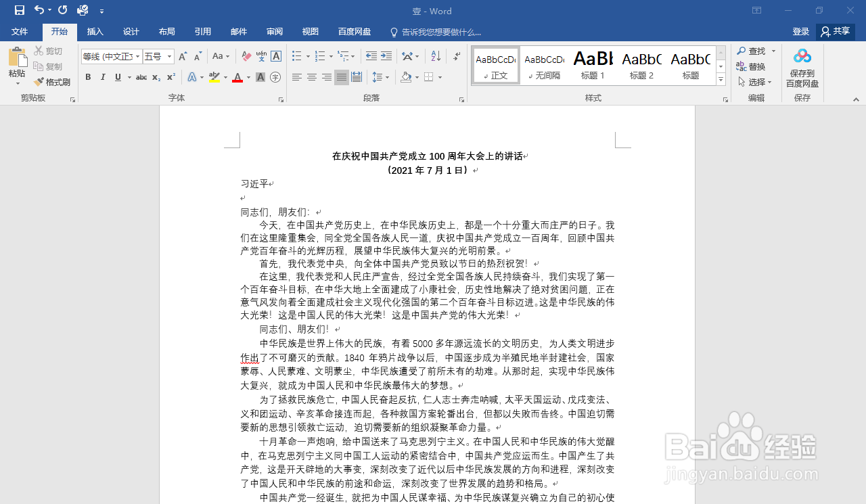Click the 告诉我您想要做什么 search box
The image size is (866, 504).
click(x=436, y=32)
